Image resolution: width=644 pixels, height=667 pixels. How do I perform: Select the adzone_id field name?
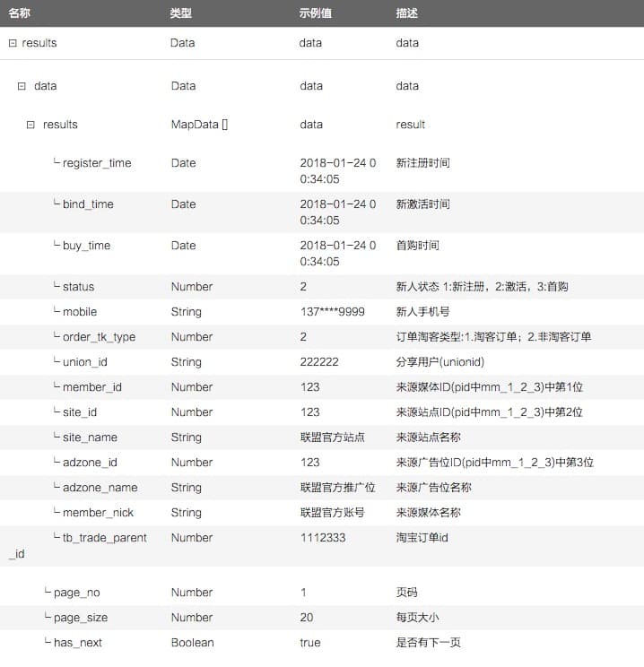[90, 463]
